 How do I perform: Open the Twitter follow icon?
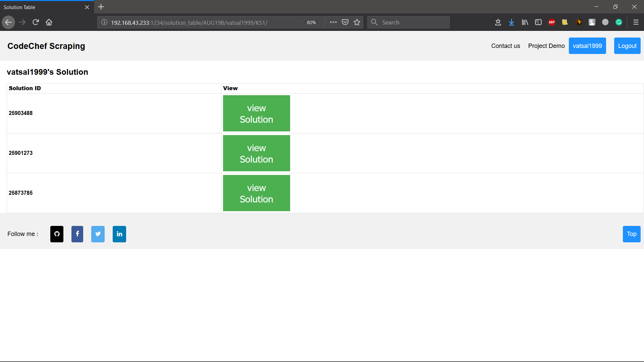pyautogui.click(x=98, y=234)
